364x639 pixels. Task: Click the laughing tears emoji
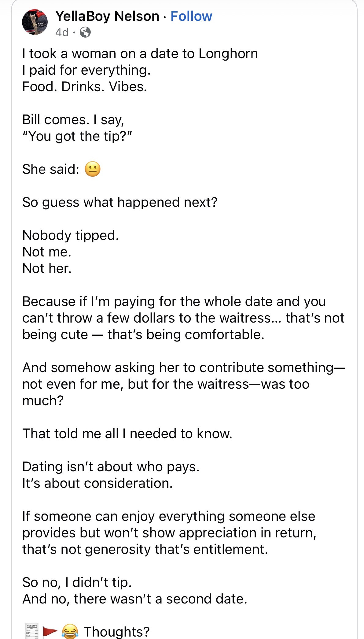[x=70, y=631]
